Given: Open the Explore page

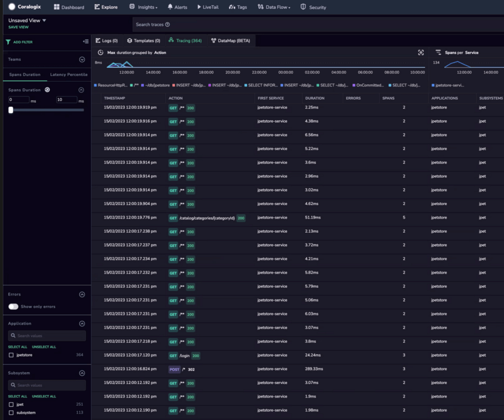Looking at the screenshot, I should (106, 7).
